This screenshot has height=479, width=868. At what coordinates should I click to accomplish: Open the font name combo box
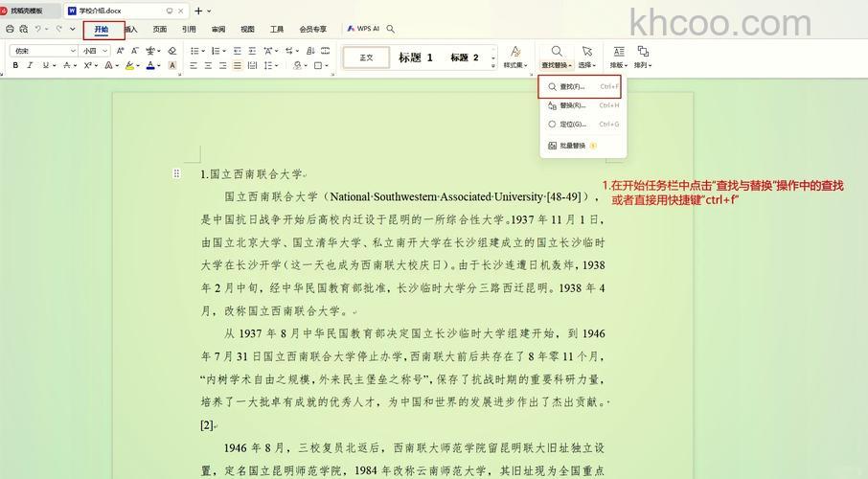point(43,51)
